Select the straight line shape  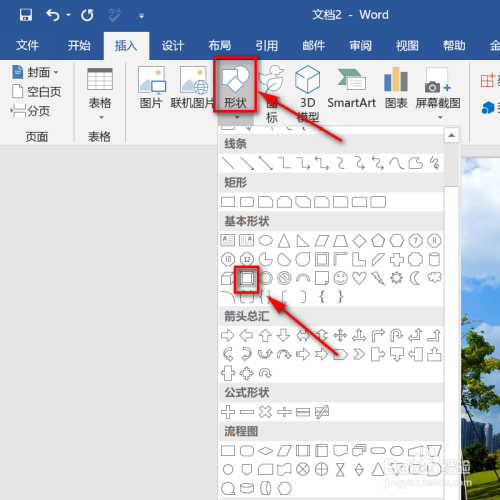click(228, 163)
